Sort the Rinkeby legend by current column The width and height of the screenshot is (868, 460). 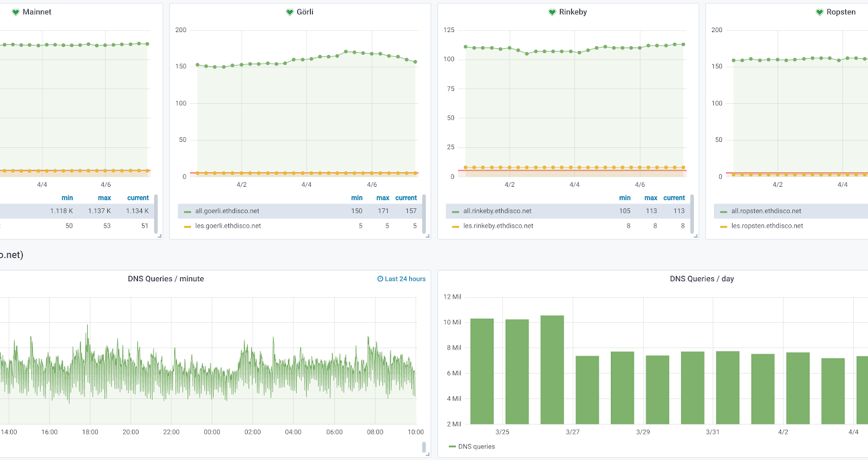(674, 198)
